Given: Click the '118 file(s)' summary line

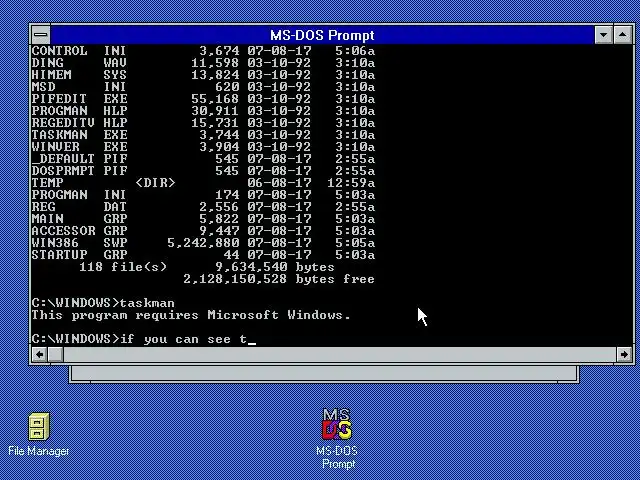Looking at the screenshot, I should click(207, 267).
